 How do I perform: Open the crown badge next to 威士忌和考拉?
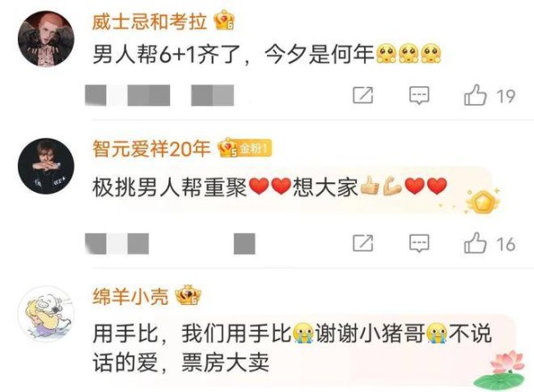pos(224,20)
